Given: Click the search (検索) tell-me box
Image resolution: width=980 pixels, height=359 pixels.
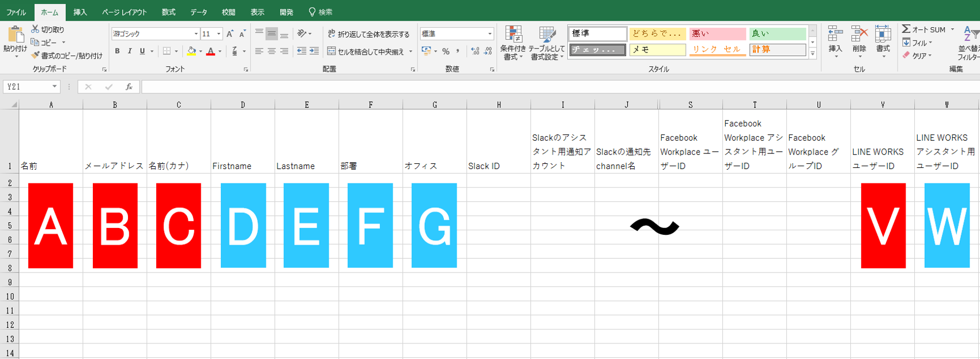Looking at the screenshot, I should tap(321, 12).
